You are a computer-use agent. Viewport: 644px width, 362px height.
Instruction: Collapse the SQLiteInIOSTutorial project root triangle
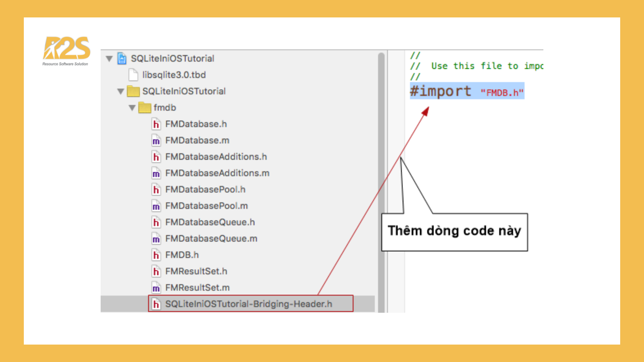(x=109, y=59)
